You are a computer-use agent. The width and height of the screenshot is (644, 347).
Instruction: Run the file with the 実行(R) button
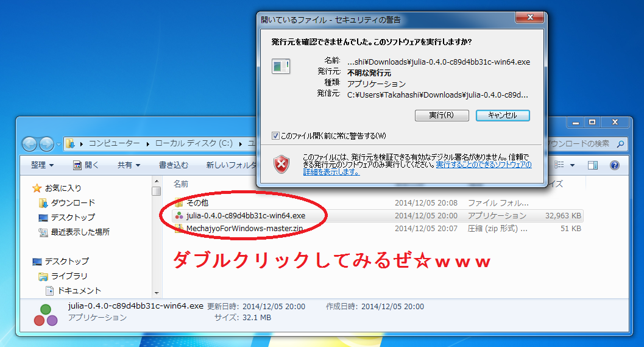(x=442, y=115)
